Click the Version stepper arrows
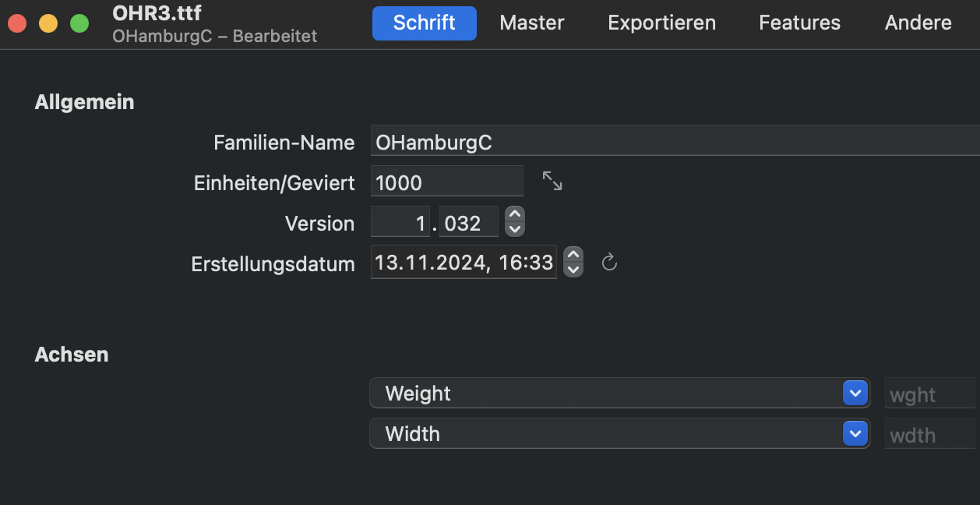The width and height of the screenshot is (980, 505). 514,221
